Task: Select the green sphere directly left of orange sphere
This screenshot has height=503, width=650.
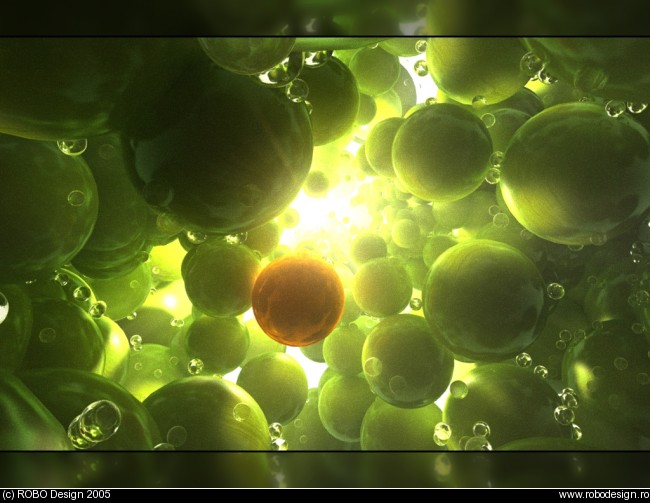Action: pyautogui.click(x=220, y=279)
